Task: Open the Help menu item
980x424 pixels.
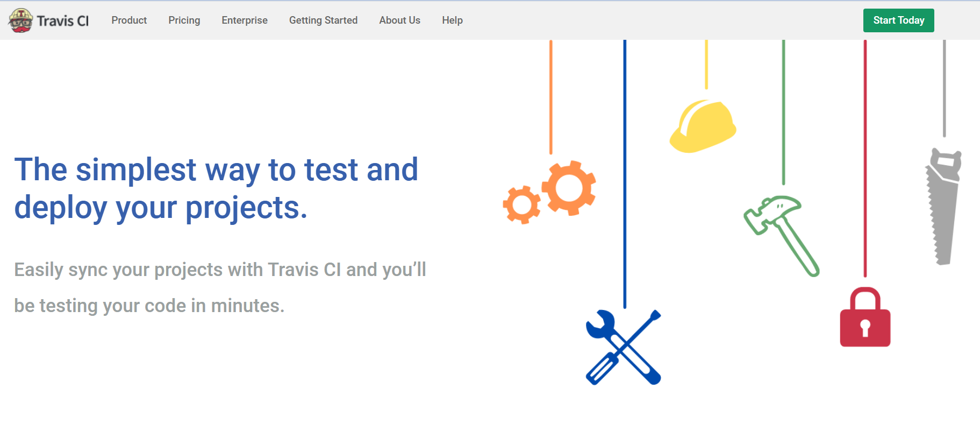Action: pyautogui.click(x=453, y=20)
